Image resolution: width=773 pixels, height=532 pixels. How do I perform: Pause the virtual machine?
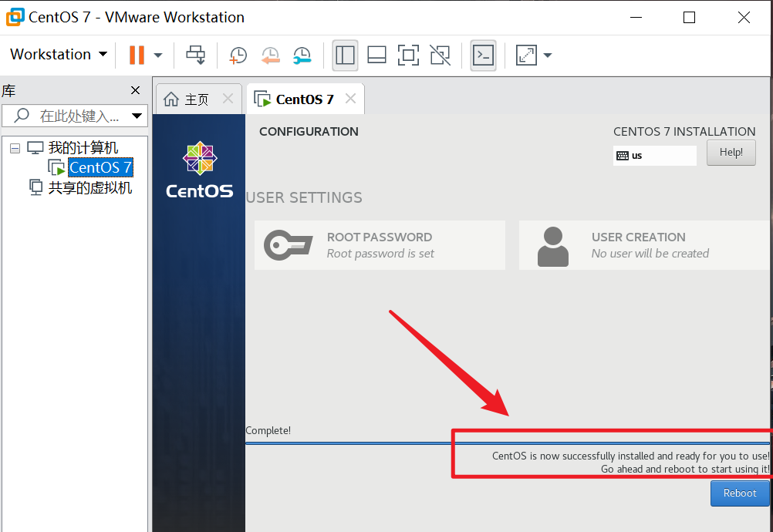137,56
